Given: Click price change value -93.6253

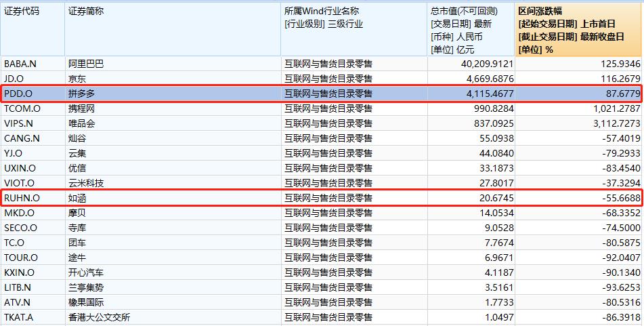Looking at the screenshot, I should point(621,287).
